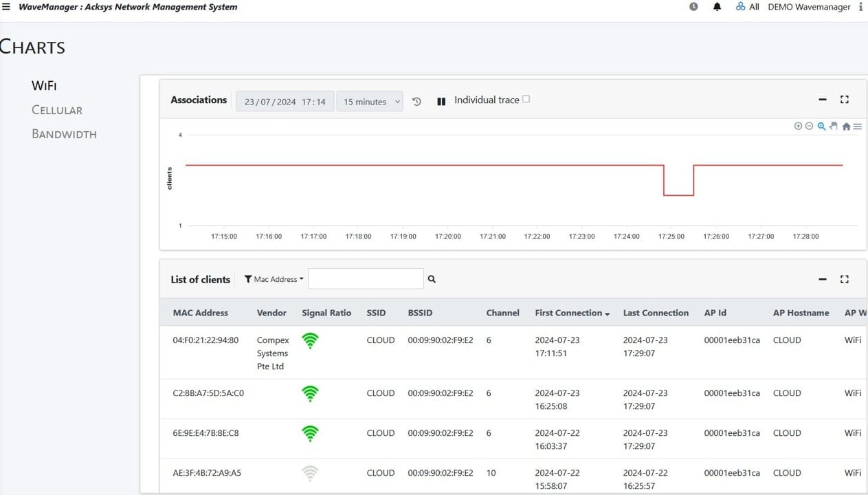Activate the pan tool on the Associations chart
This screenshot has height=495, width=868.
(x=834, y=126)
